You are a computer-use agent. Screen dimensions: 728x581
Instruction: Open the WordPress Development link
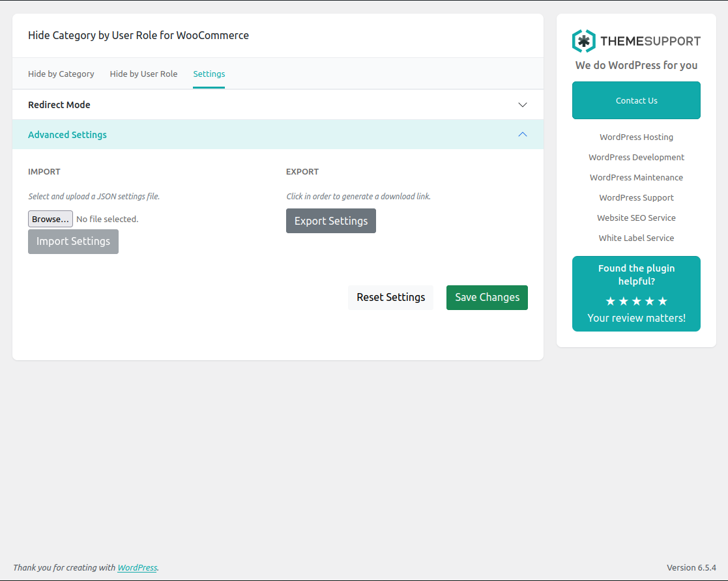click(x=636, y=158)
